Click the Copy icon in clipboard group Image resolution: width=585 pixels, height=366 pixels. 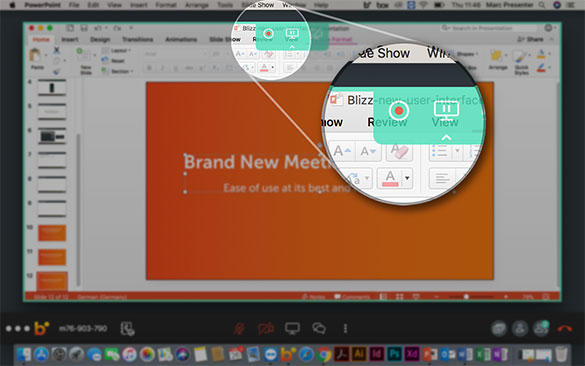pos(56,61)
